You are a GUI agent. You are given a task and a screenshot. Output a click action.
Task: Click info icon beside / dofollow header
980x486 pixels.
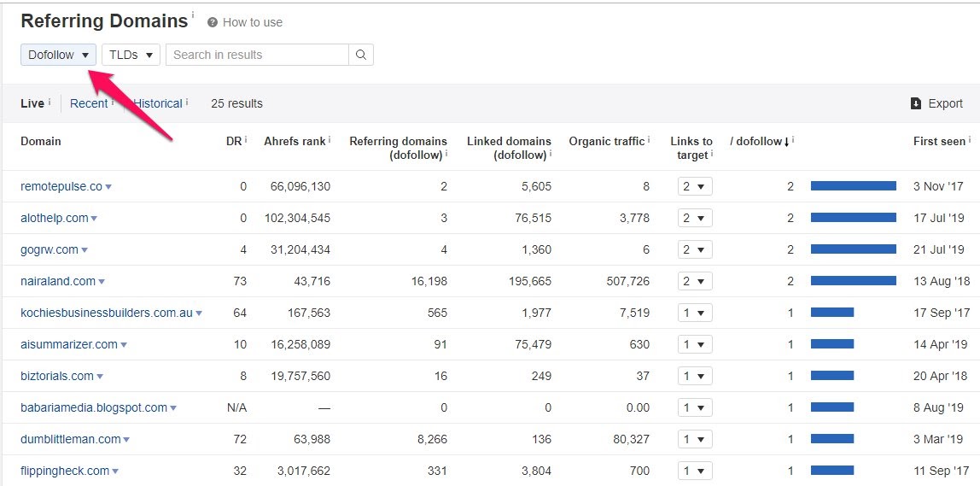click(x=793, y=140)
